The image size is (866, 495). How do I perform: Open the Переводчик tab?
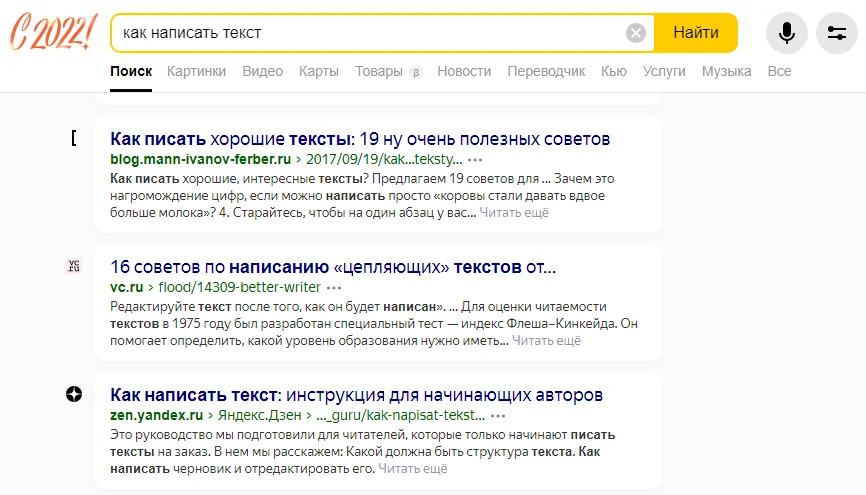[546, 71]
